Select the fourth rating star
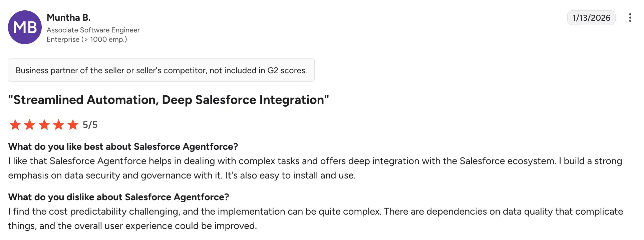Image resolution: width=644 pixels, height=240 pixels. (58, 125)
